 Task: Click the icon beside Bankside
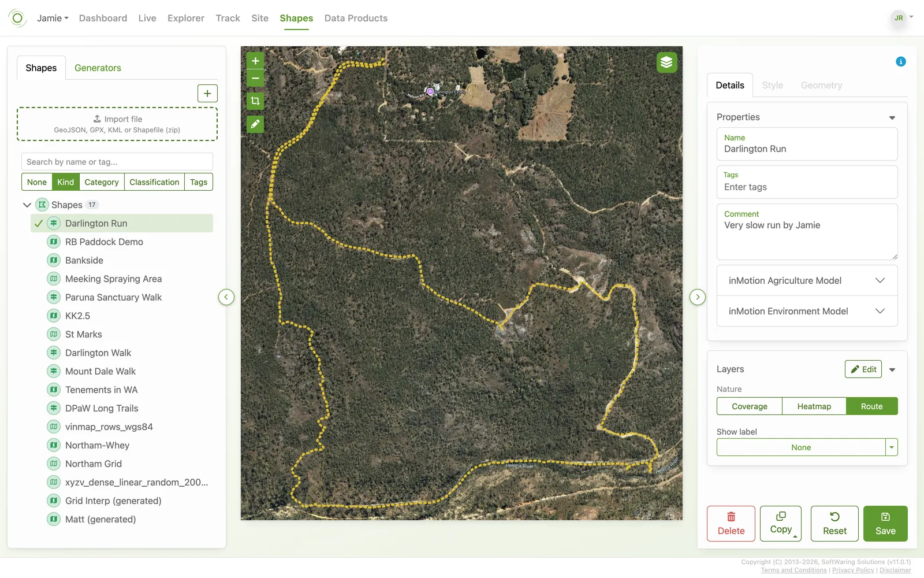click(54, 260)
